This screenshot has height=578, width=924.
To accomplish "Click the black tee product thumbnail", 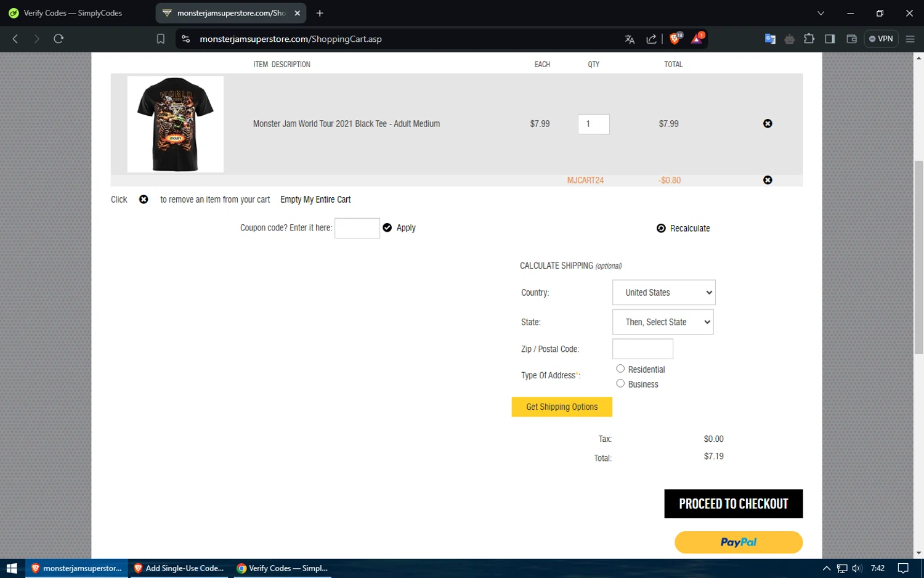I will coord(176,124).
